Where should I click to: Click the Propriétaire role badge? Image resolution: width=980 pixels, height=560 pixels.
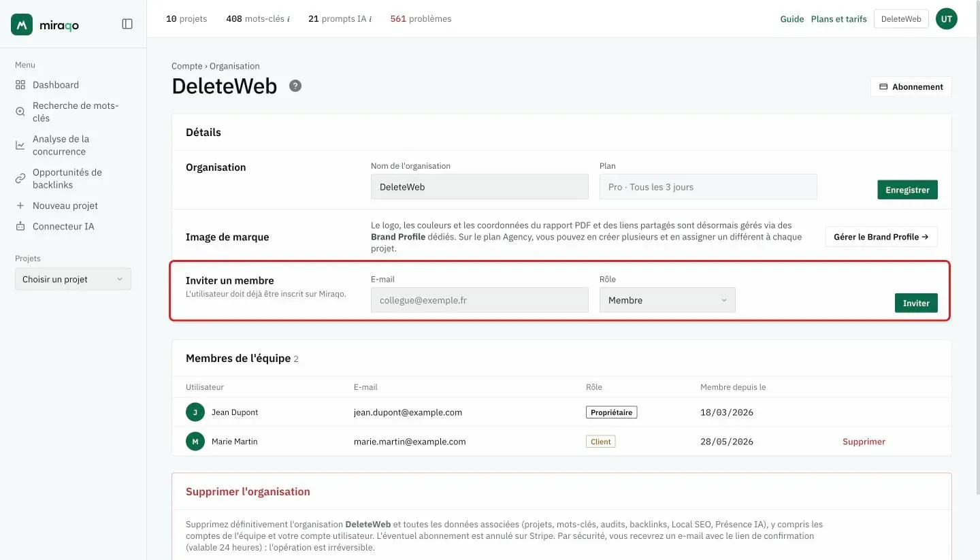pos(612,412)
